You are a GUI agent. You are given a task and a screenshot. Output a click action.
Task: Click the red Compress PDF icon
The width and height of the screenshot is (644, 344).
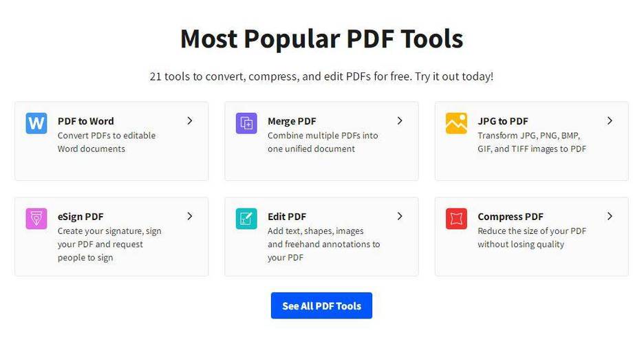(x=456, y=218)
